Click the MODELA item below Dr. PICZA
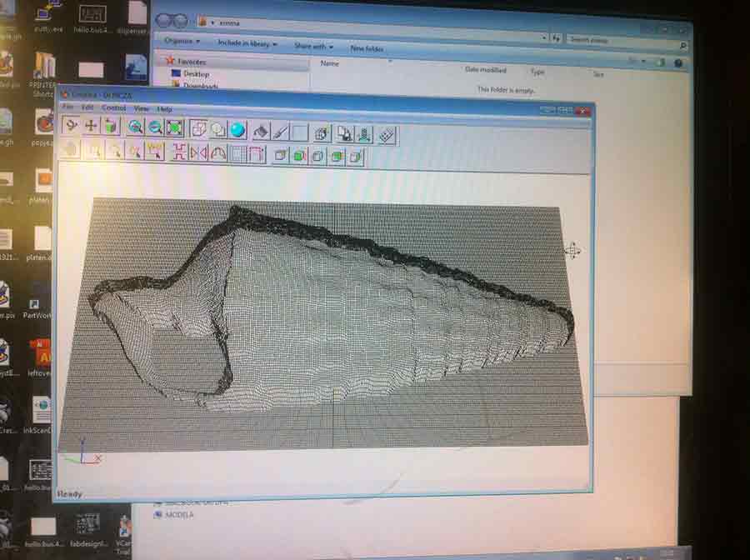The width and height of the screenshot is (750, 560). click(174, 514)
